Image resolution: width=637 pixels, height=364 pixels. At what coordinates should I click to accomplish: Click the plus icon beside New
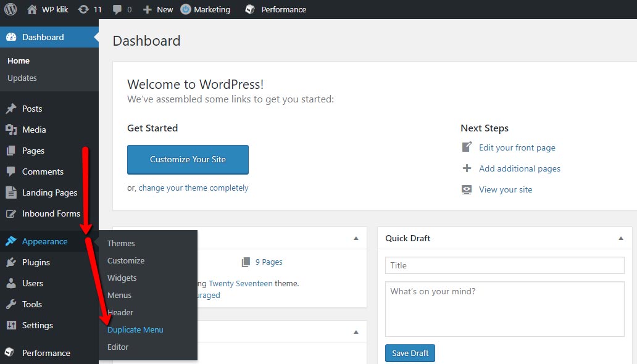click(147, 9)
